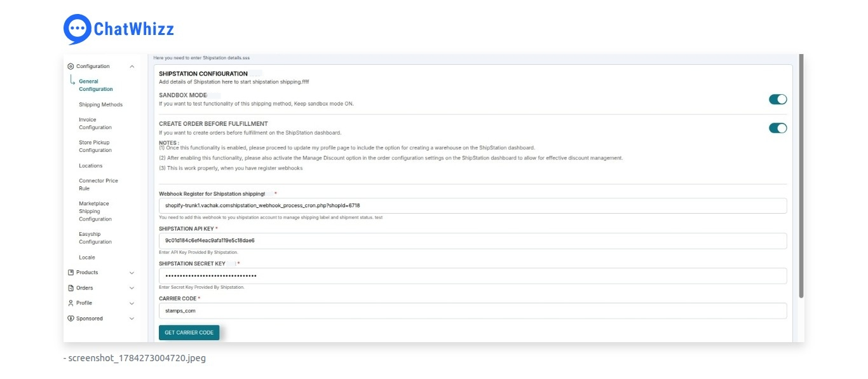Screen dimensions: 868x379
Task: Turn off the Sandbox Mode toggle
Action: 778,99
